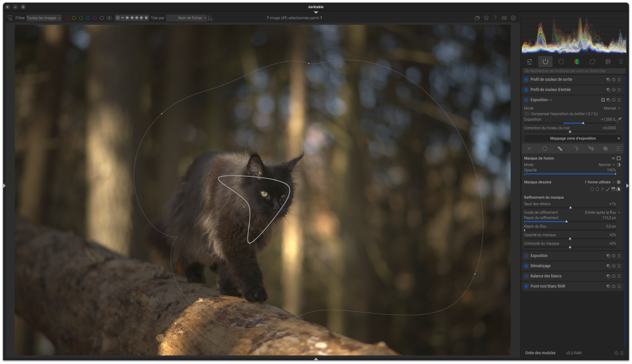Image resolution: width=632 pixels, height=364 pixels.
Task: Toggle Profil de couleur de sortie module
Action: [526, 80]
